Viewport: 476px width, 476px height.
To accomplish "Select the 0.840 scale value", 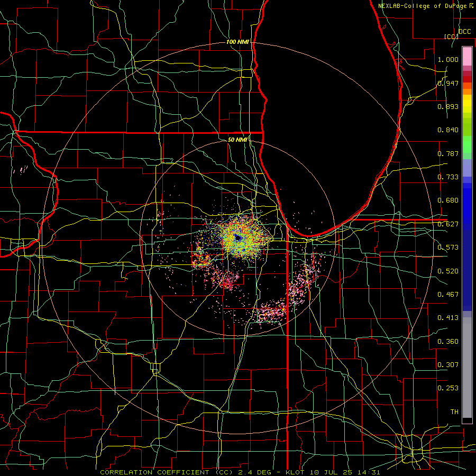I will [x=448, y=130].
